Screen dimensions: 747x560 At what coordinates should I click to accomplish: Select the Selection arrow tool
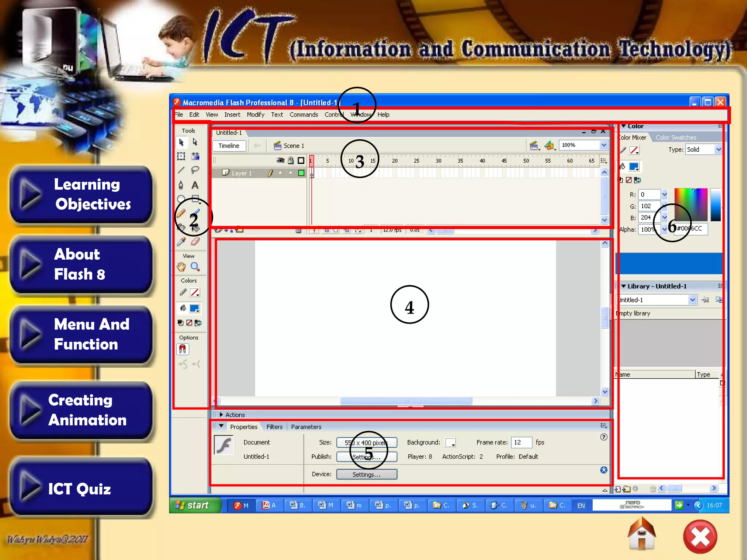coord(181,142)
